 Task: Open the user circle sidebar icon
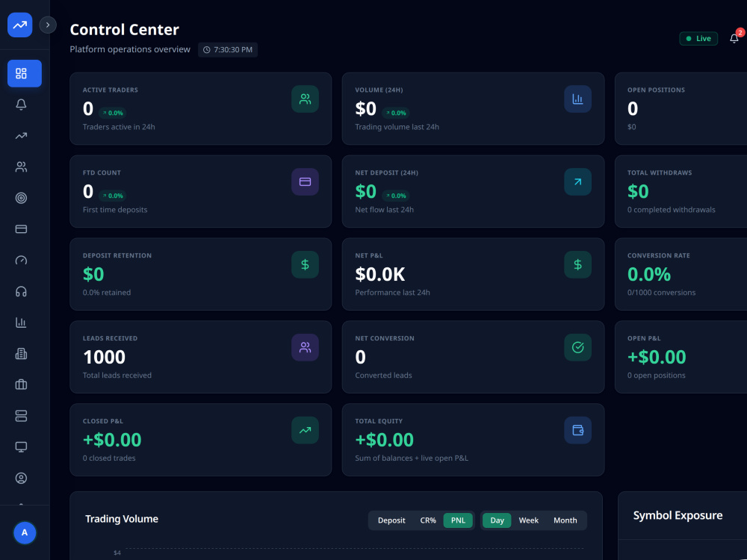[21, 478]
